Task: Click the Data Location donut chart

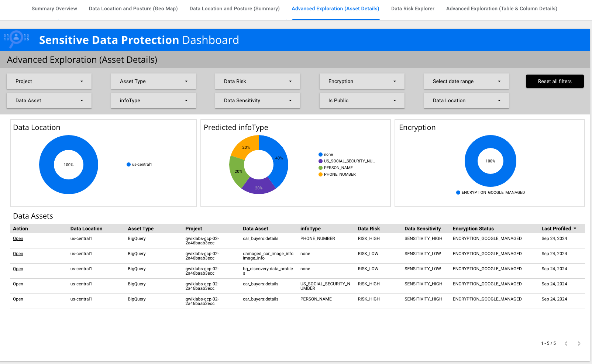Action: tap(69, 165)
